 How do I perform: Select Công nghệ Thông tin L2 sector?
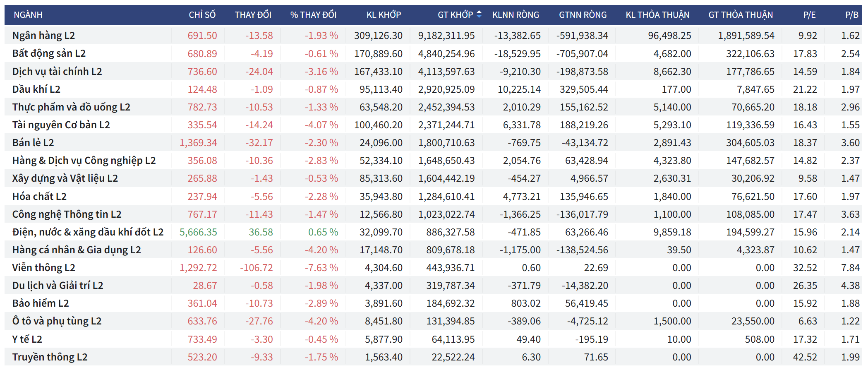click(x=67, y=214)
